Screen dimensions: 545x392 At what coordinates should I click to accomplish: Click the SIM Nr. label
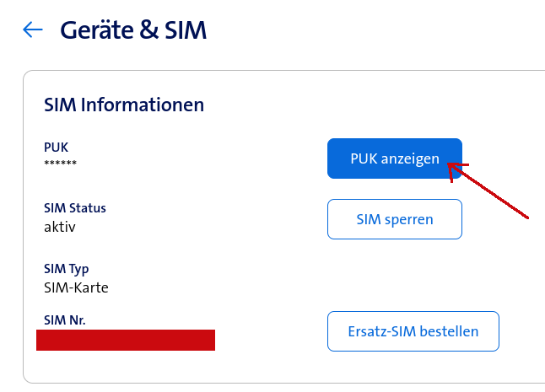64,320
